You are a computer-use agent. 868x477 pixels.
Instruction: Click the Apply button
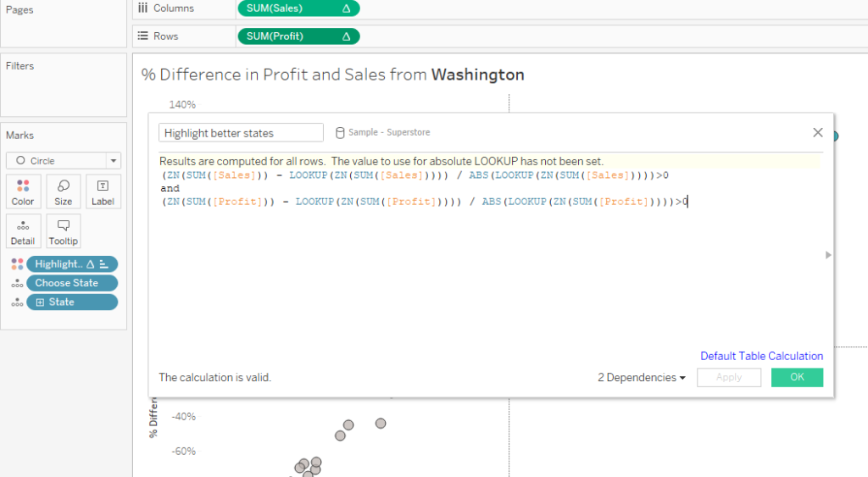(x=728, y=378)
